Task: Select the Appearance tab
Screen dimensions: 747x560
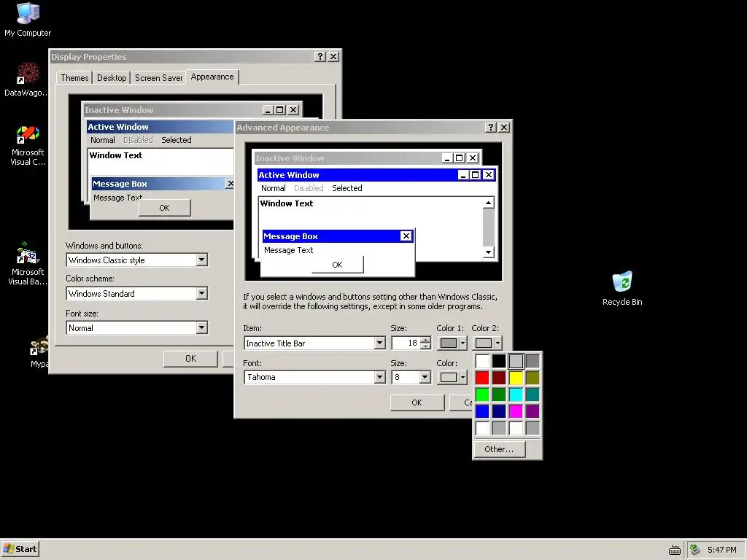Action: (212, 77)
